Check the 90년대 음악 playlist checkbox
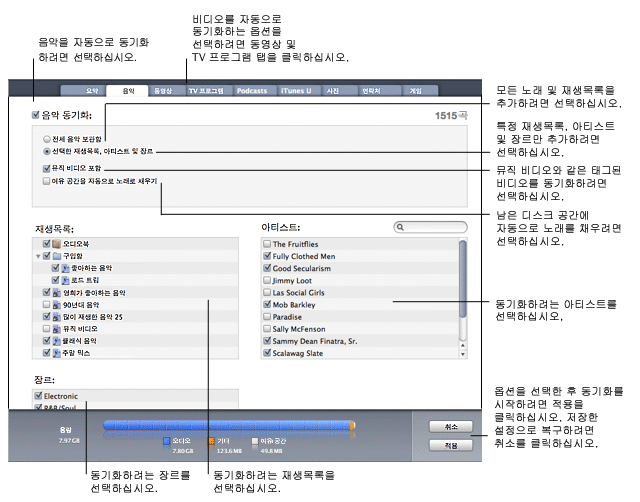640x502 pixels. tap(47, 304)
